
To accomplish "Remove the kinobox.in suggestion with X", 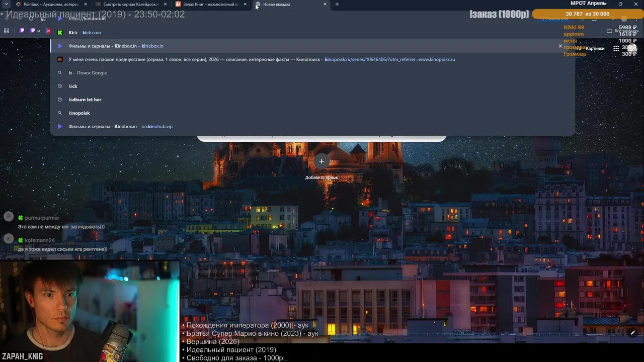I will tap(560, 46).
